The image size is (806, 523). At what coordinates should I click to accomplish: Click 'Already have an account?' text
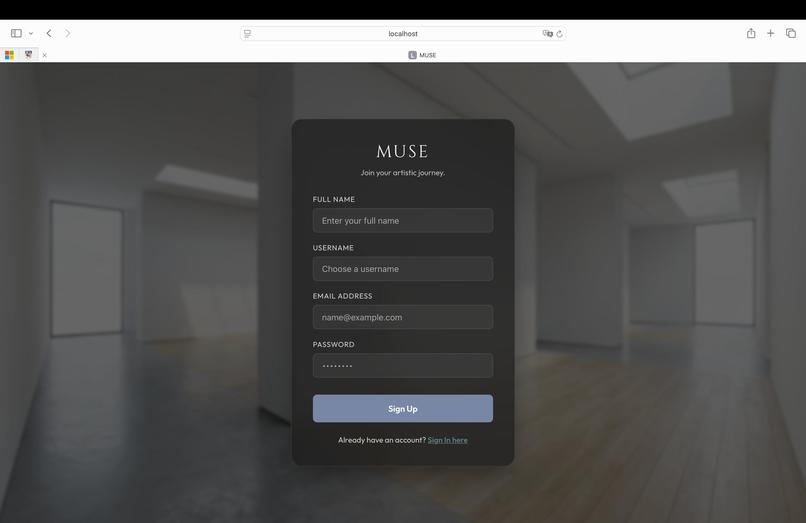(x=382, y=440)
